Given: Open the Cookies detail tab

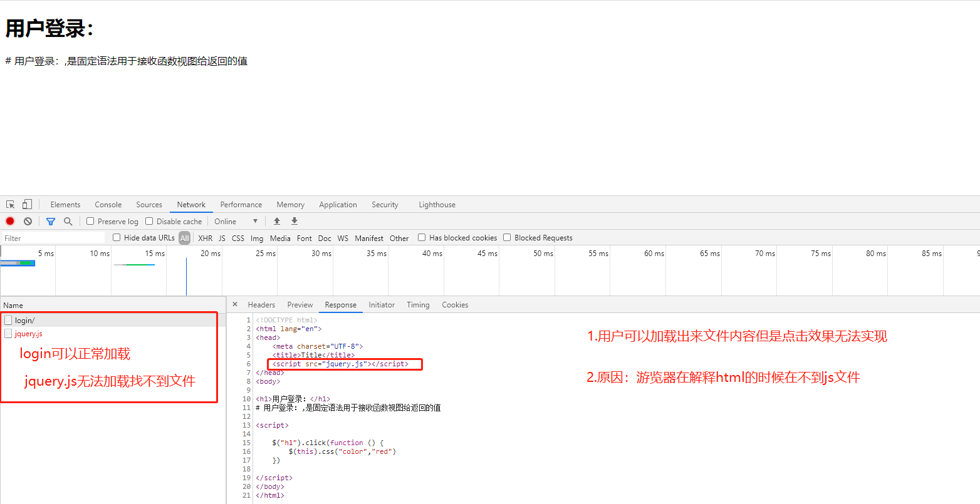Looking at the screenshot, I should tap(455, 305).
